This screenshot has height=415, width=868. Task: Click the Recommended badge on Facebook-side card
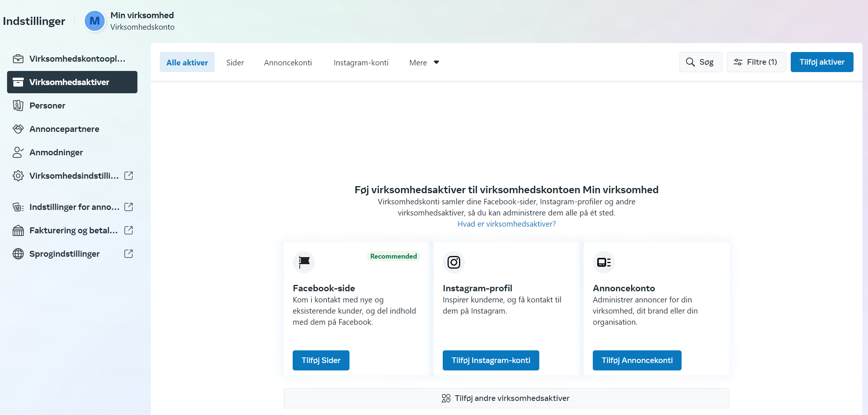393,256
